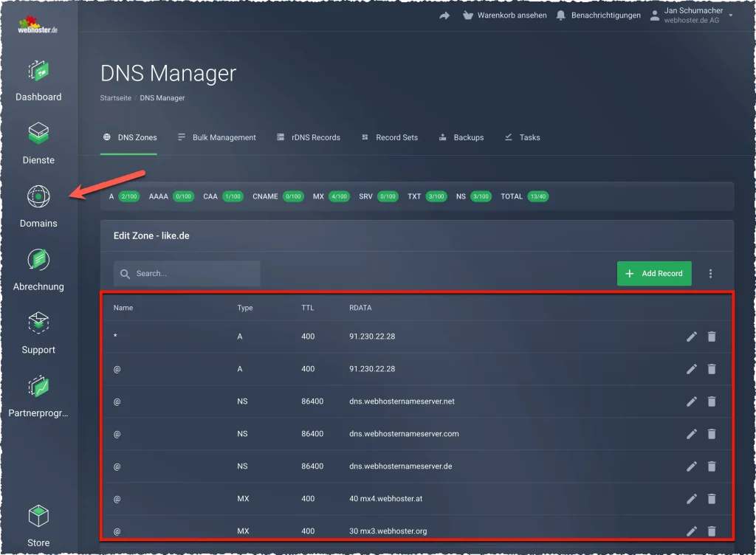
Task: Edit the @ A record 91.230.22.28
Action: [691, 369]
